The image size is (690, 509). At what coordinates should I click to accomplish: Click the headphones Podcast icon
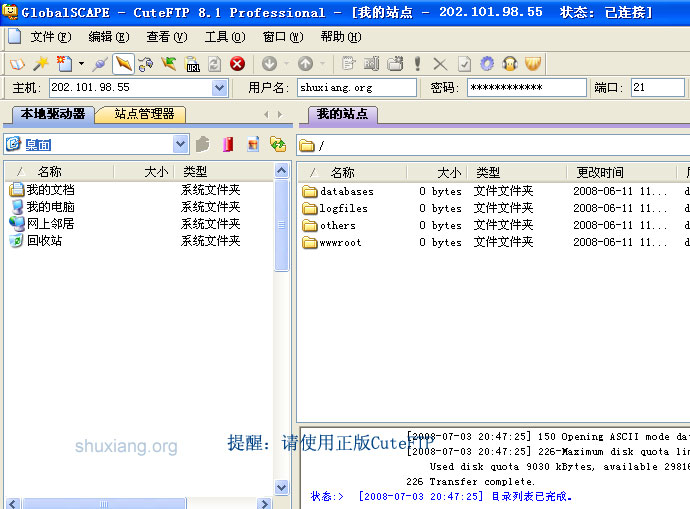coord(510,64)
